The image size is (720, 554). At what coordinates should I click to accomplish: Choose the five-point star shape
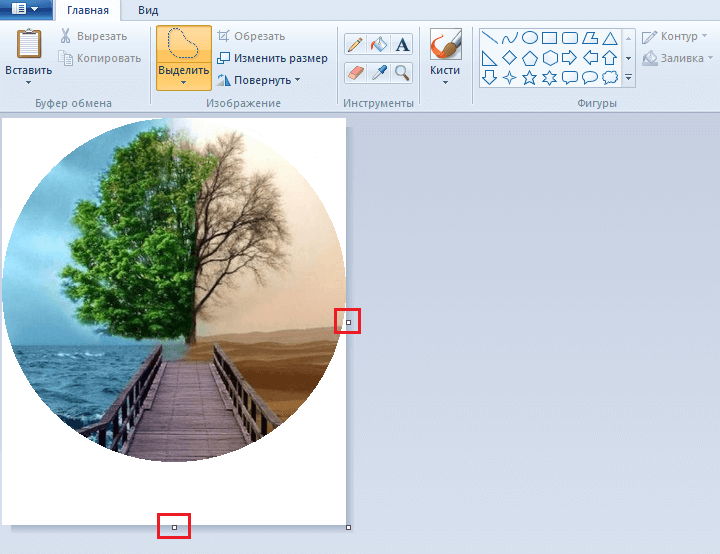click(530, 77)
